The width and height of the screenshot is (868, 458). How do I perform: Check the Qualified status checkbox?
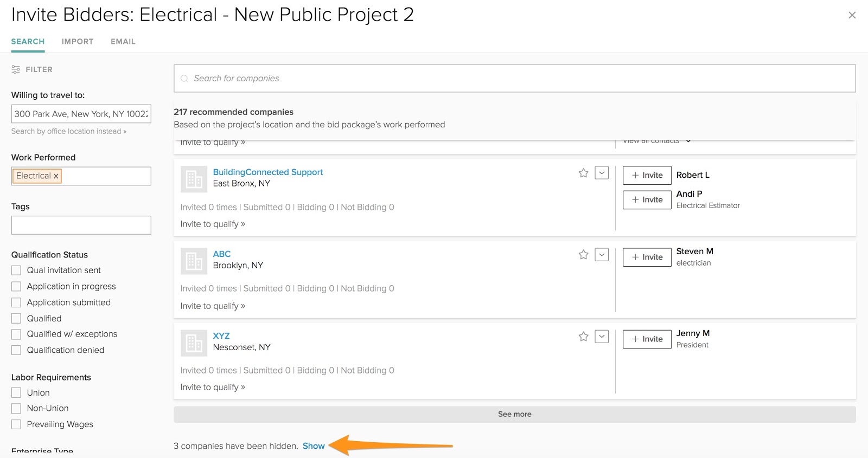(16, 319)
